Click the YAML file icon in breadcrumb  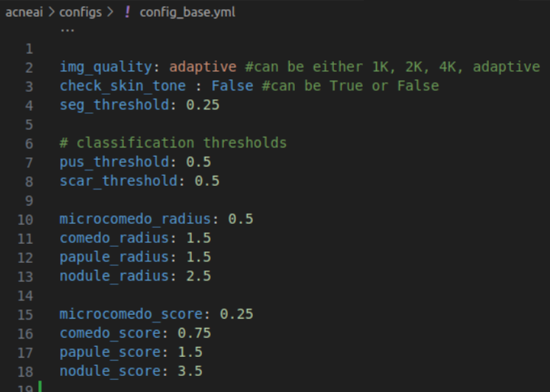coord(127,12)
